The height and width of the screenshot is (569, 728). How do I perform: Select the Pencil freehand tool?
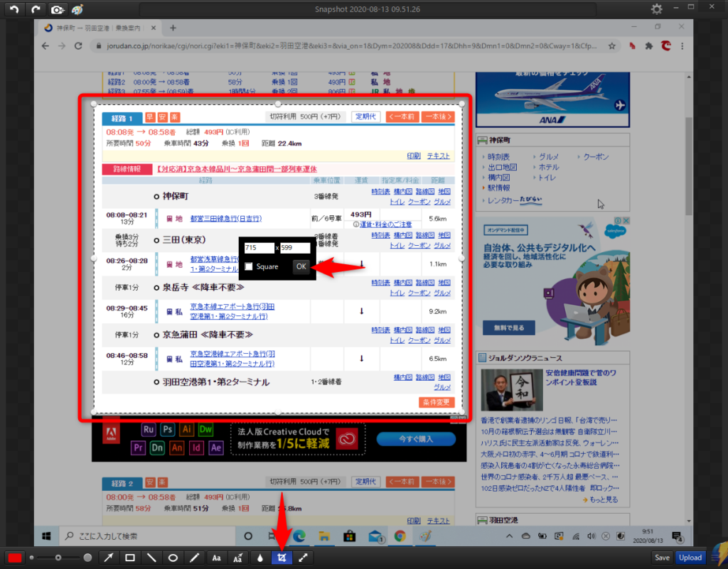point(194,558)
